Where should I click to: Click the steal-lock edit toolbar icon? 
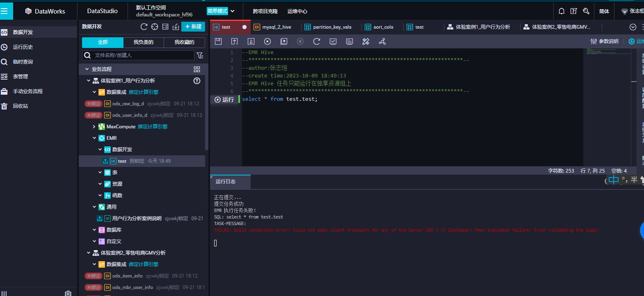pyautogui.click(x=251, y=41)
